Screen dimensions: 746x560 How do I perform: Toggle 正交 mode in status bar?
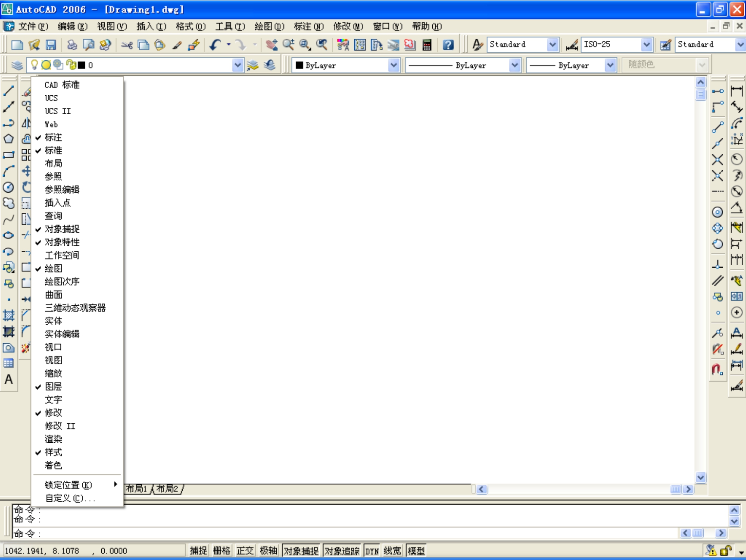coord(245,551)
